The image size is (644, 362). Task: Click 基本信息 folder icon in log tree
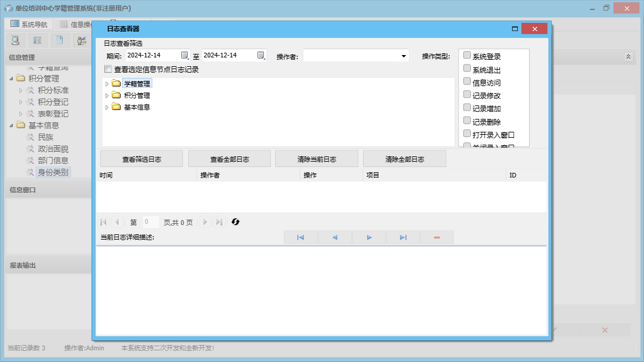click(116, 107)
